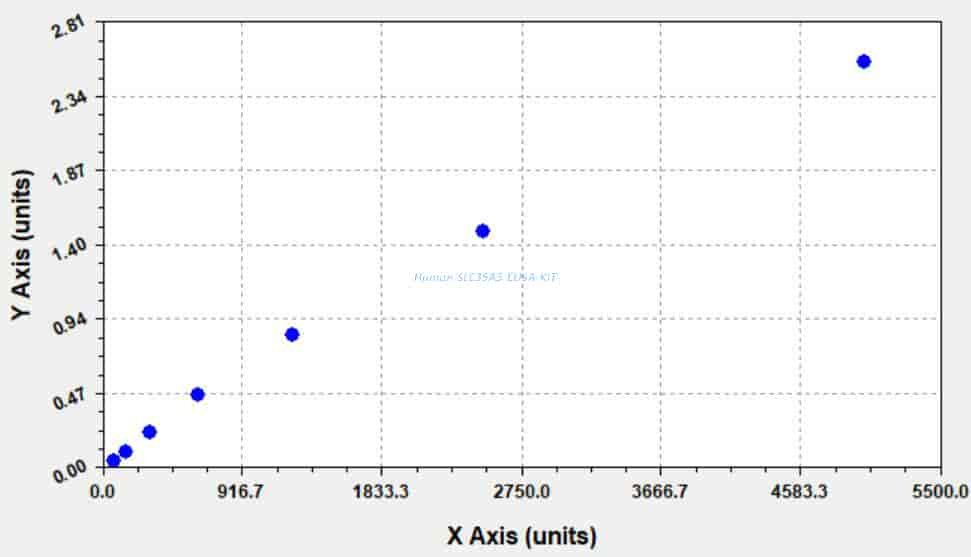Select the highest data point near 2.57

point(863,61)
